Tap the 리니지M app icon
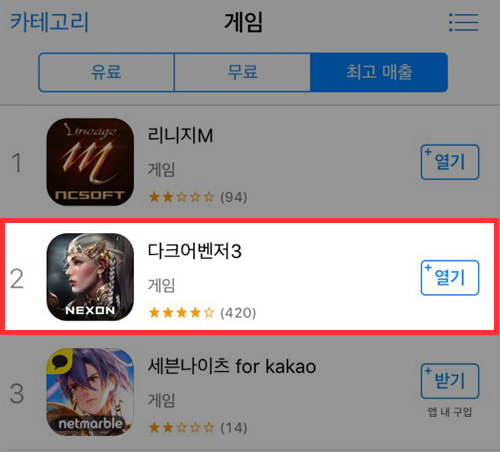The width and height of the screenshot is (500, 452). [90, 162]
